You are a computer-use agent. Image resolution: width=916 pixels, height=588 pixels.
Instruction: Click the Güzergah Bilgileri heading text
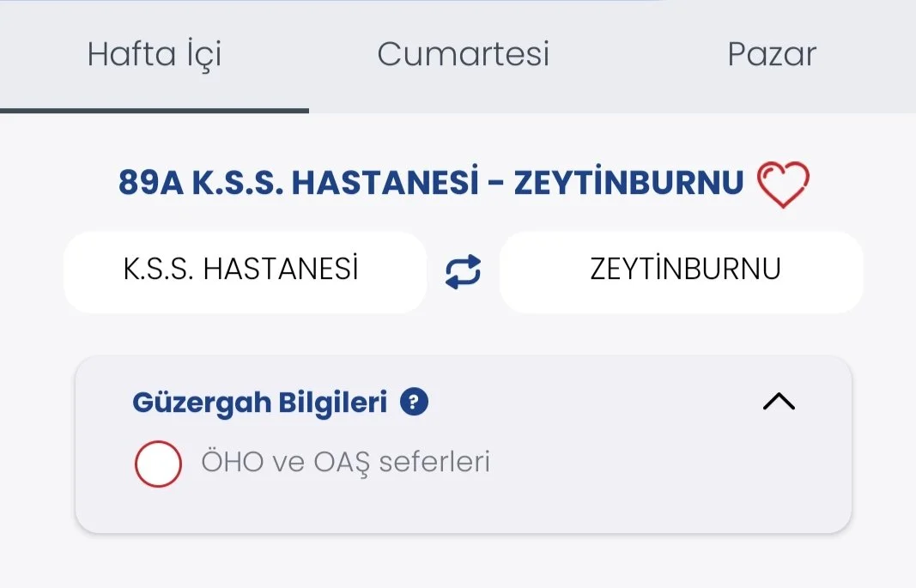259,402
